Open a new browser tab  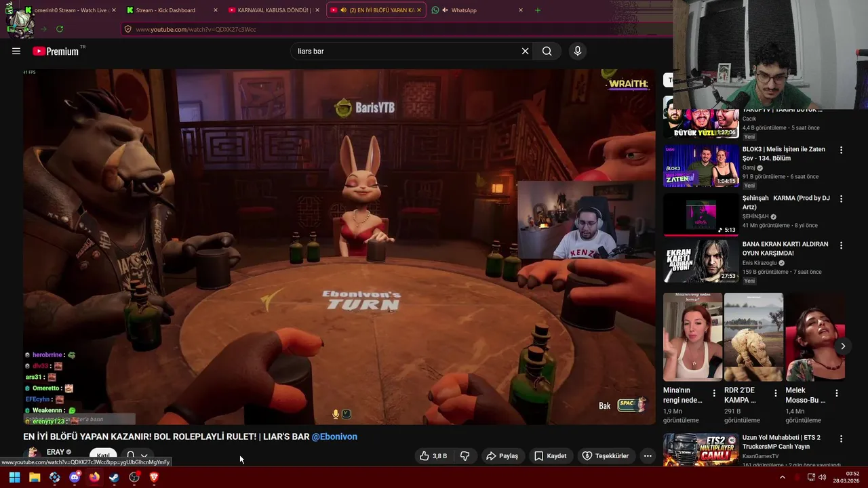[x=538, y=10]
